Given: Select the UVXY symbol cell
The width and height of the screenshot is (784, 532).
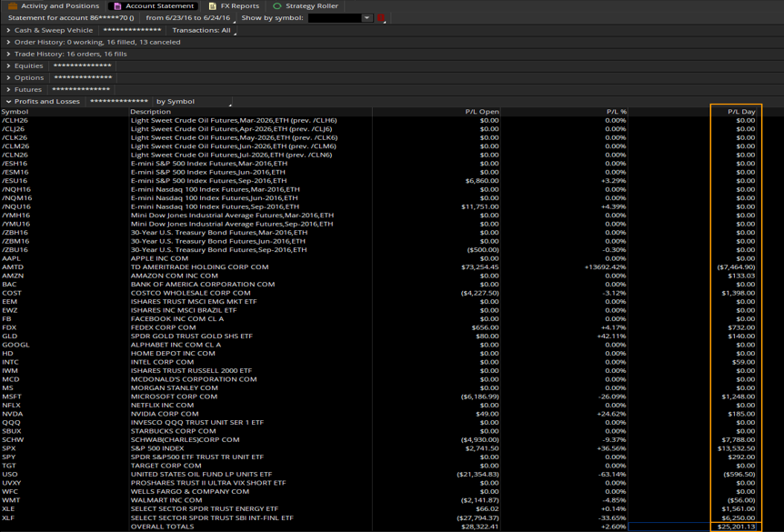Looking at the screenshot, I should (x=12, y=483).
